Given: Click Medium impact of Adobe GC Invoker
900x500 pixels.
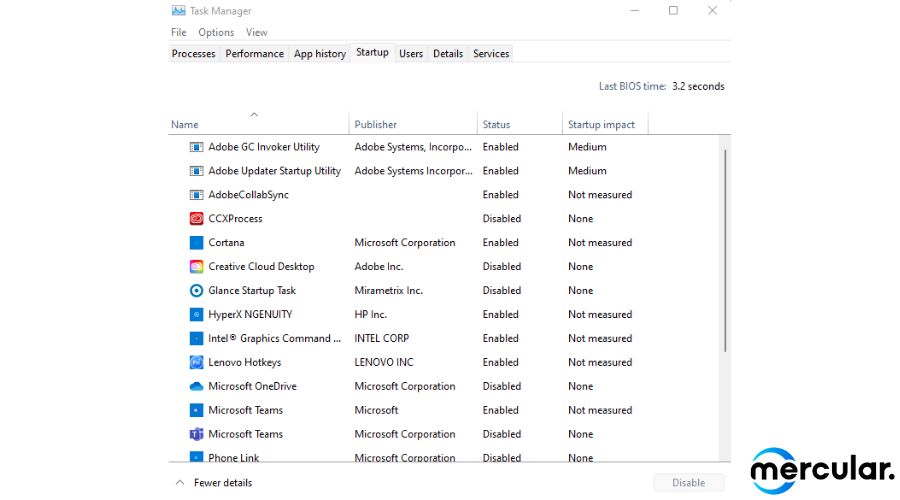Looking at the screenshot, I should click(x=587, y=147).
